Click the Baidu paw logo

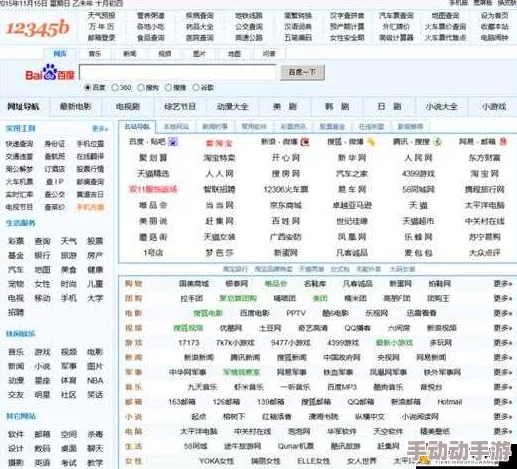(50, 73)
